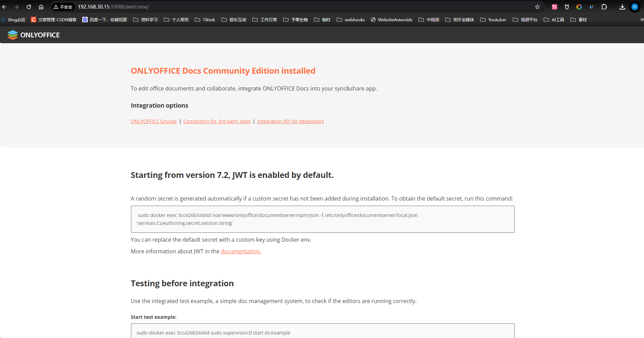Expand the hidden bookmarks overflow chevron
644x338 pixels.
[642, 20]
